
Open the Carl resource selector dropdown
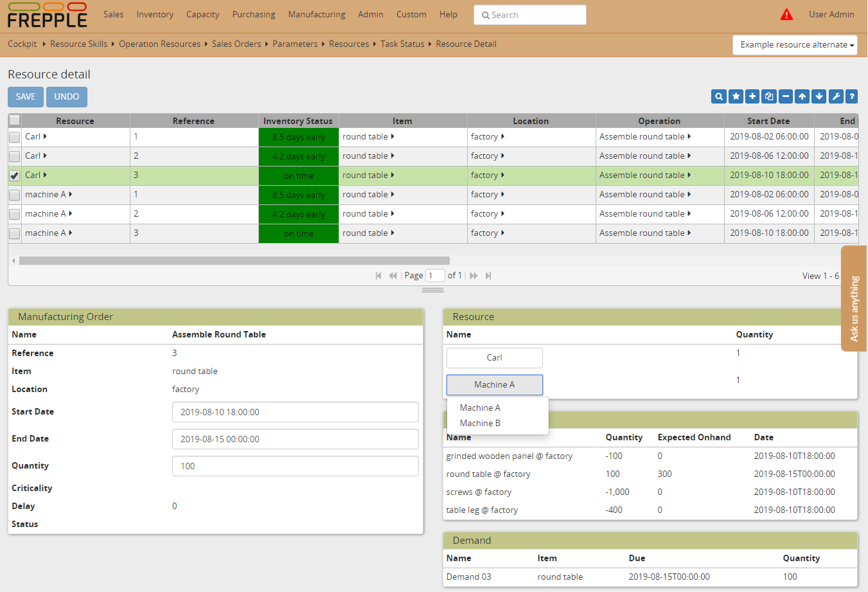[x=494, y=358]
